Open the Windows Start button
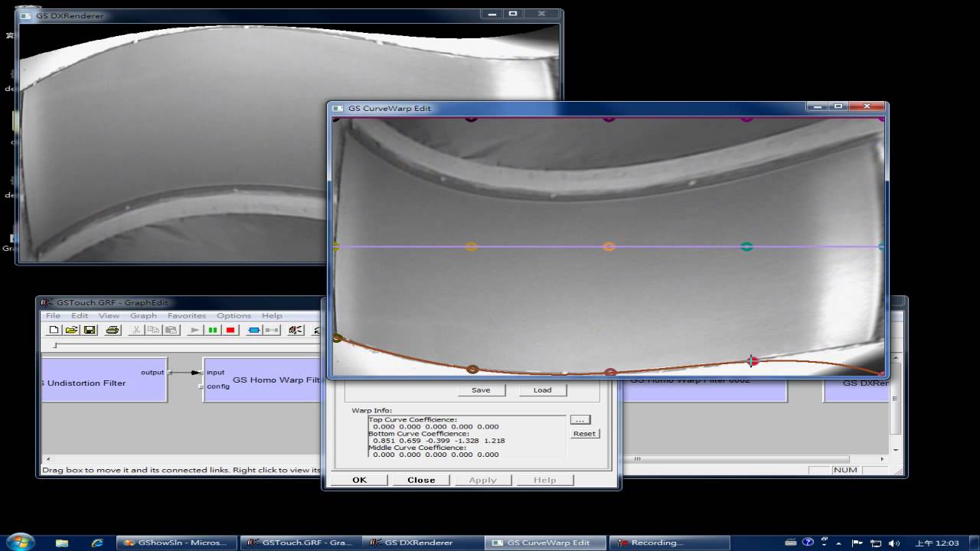980x551 pixels. point(20,542)
